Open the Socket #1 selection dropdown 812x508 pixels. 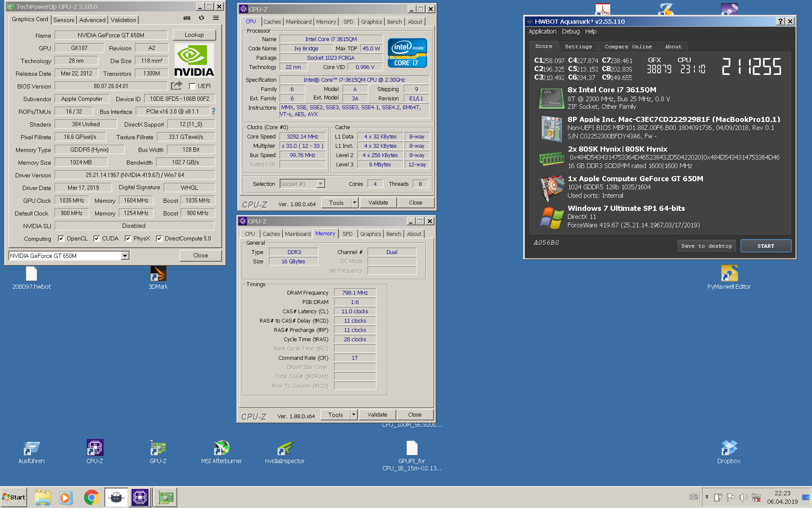point(321,184)
